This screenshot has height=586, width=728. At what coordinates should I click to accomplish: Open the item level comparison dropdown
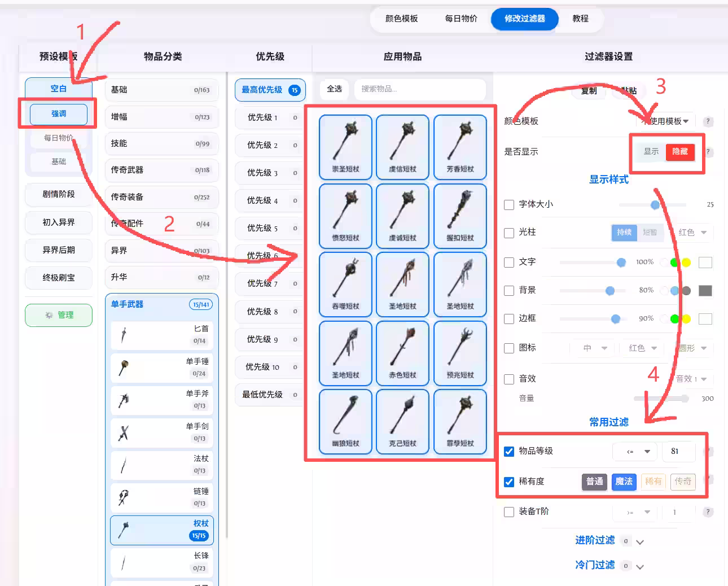634,451
